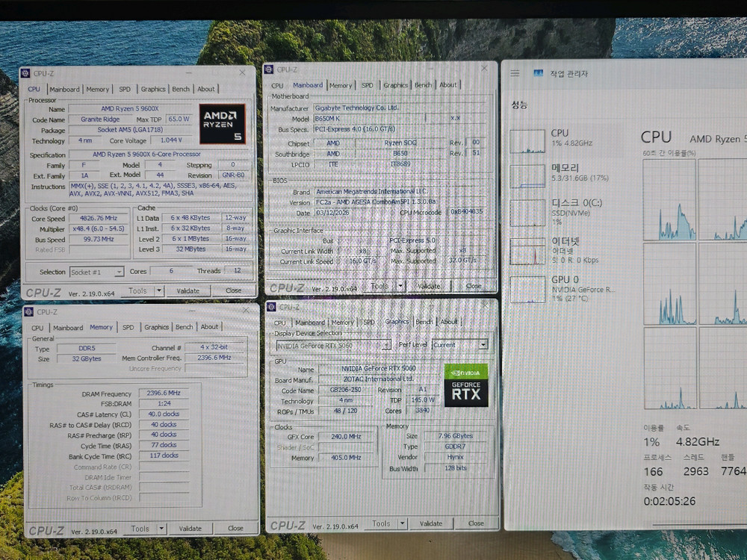This screenshot has height=560, width=747.
Task: Click the GB206-250 code name field
Action: [x=346, y=390]
